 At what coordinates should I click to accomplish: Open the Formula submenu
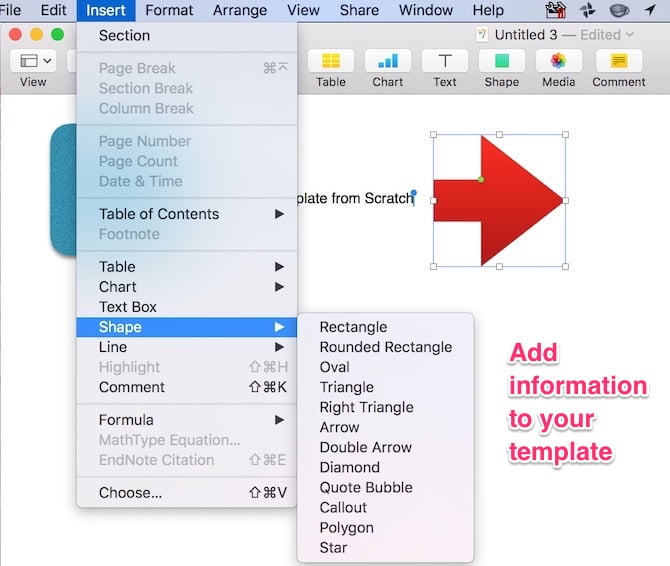[186, 420]
